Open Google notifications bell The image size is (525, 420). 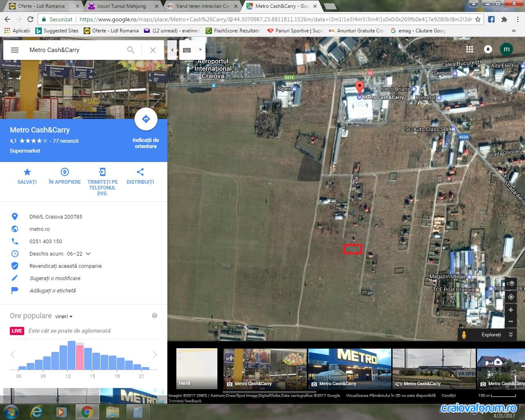pos(488,49)
